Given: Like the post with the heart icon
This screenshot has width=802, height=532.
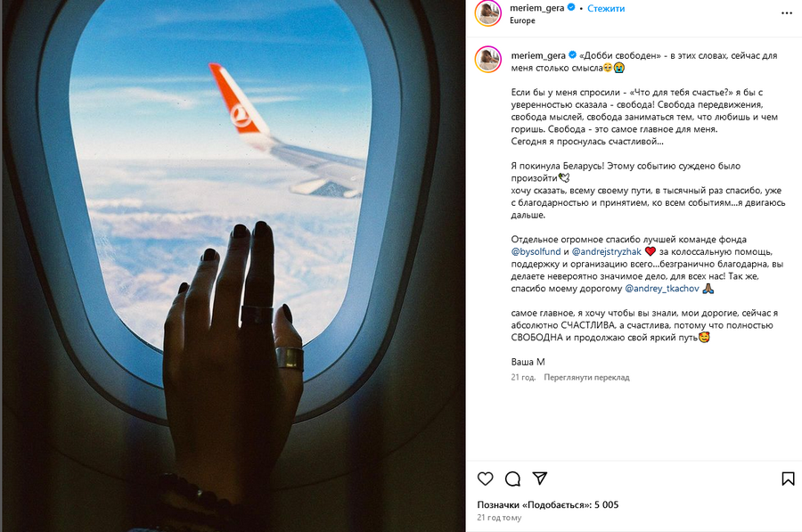Looking at the screenshot, I should pyautogui.click(x=485, y=479).
